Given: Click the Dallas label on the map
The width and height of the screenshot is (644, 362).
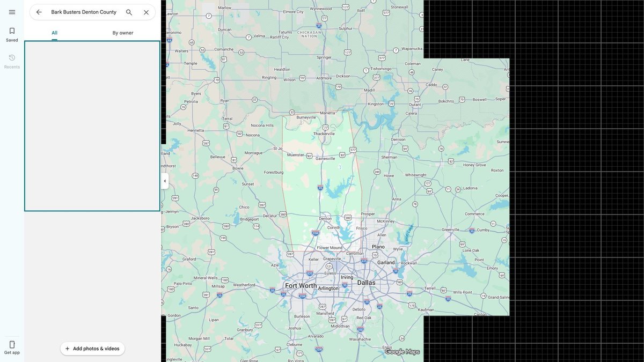Looking at the screenshot, I should (367, 283).
